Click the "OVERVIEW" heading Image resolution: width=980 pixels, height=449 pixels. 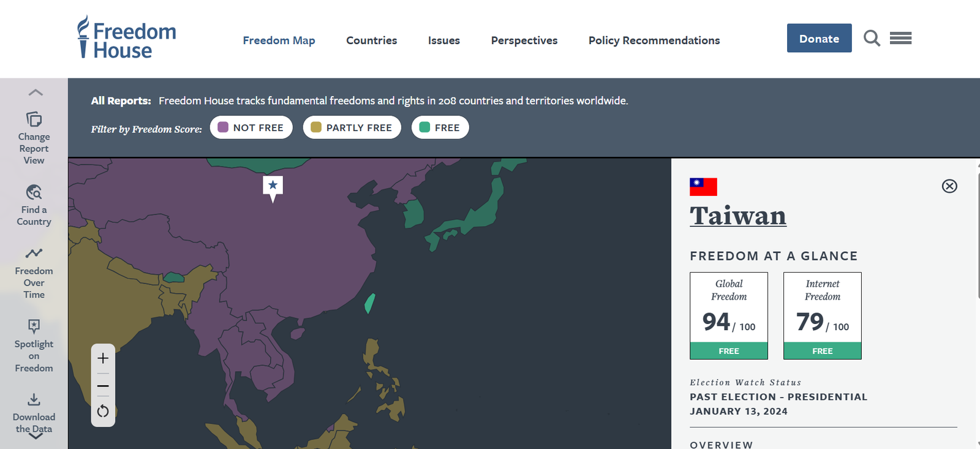pyautogui.click(x=722, y=445)
